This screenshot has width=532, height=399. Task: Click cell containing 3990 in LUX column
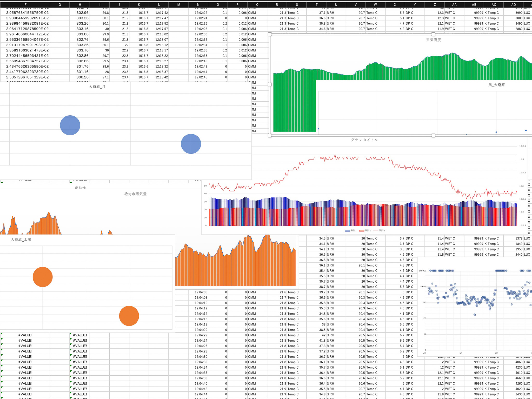pyautogui.click(x=514, y=13)
